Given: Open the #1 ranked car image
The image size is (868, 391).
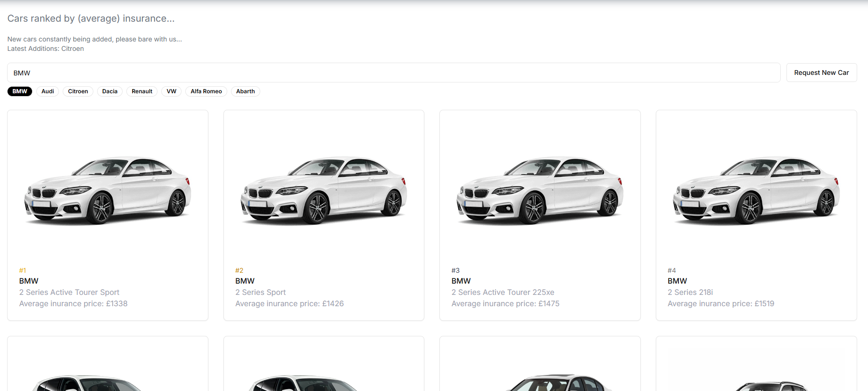Looking at the screenshot, I should 107,190.
